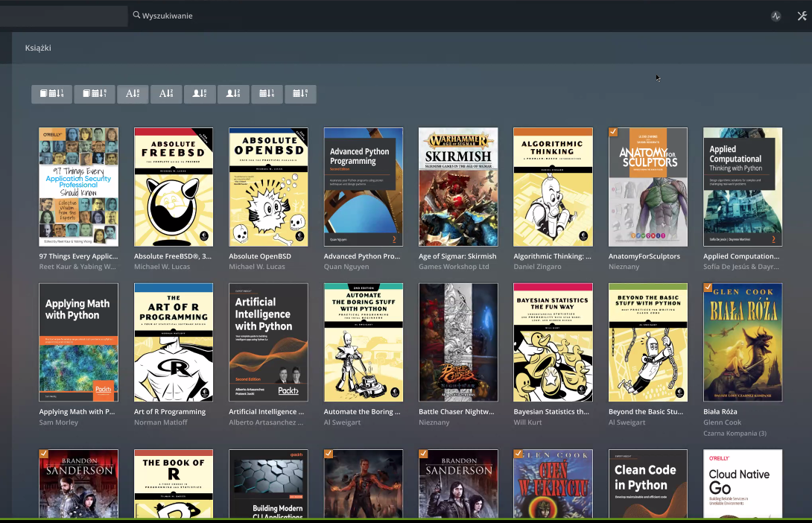
Task: Open the Battle Chasers Nightwar cover
Action: (458, 342)
